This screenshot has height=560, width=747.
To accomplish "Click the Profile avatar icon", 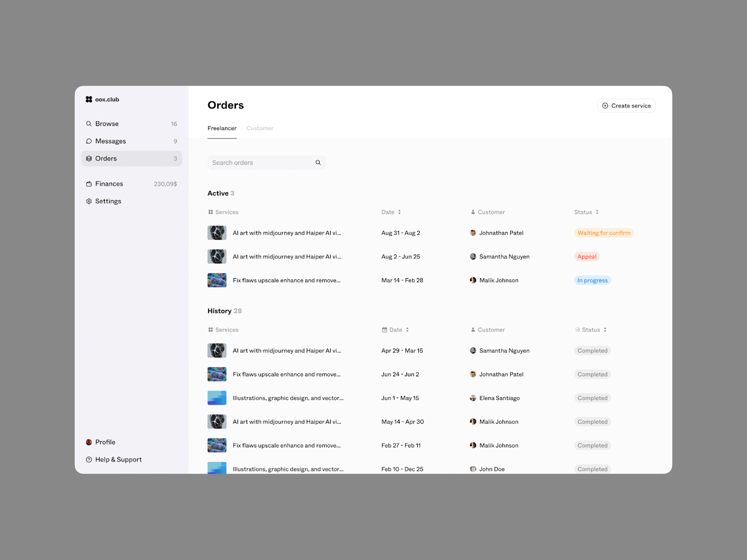I will coord(89,443).
